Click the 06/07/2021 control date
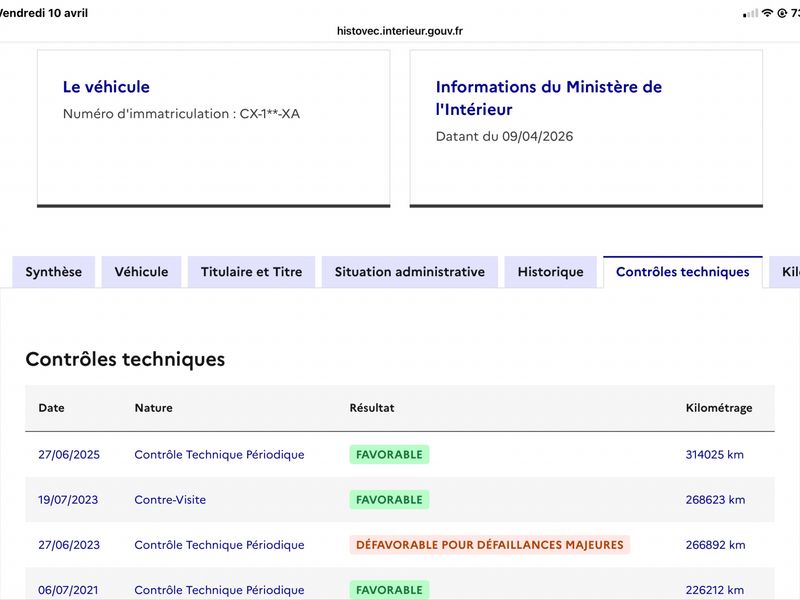This screenshot has height=600, width=800. (68, 590)
